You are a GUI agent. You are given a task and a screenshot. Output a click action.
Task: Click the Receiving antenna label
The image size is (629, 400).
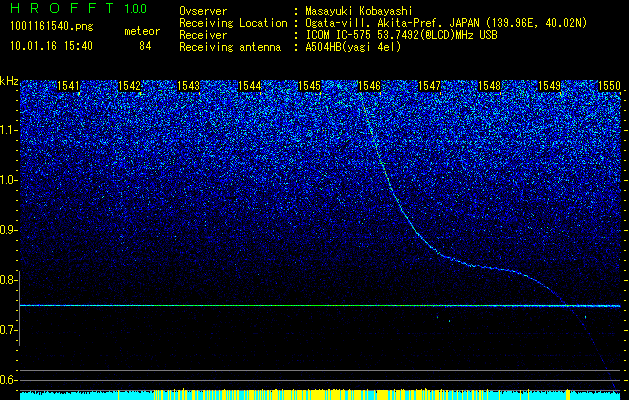230,47
